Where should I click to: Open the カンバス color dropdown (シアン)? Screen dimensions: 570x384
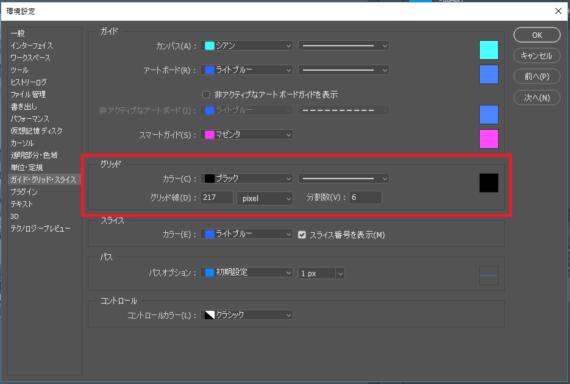point(247,46)
